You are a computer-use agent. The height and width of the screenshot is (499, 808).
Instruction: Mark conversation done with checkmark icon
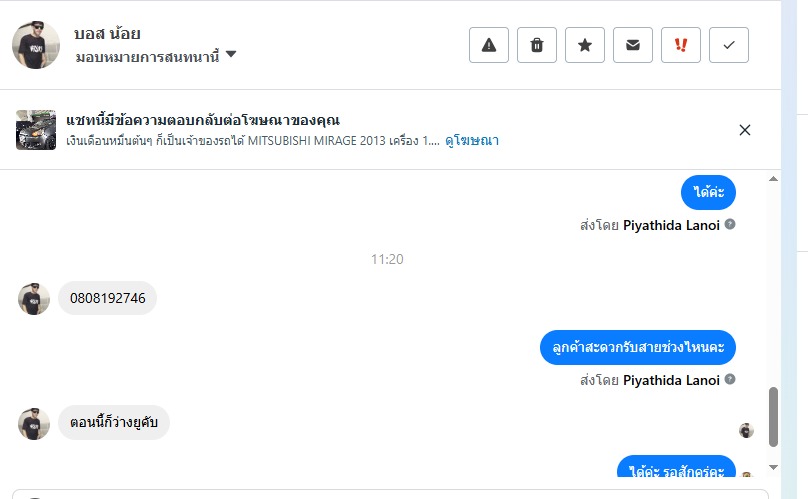click(x=729, y=45)
